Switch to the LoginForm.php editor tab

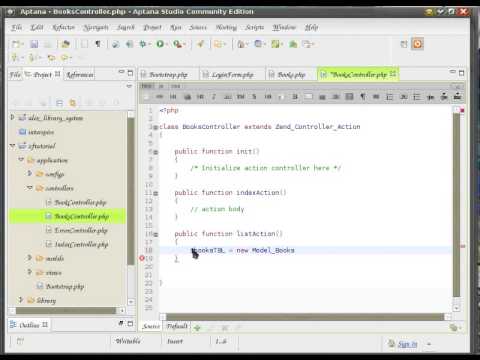coord(232,75)
